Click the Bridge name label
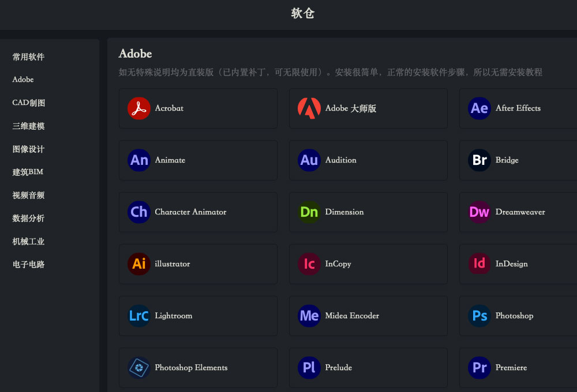The image size is (577, 392). pos(507,160)
